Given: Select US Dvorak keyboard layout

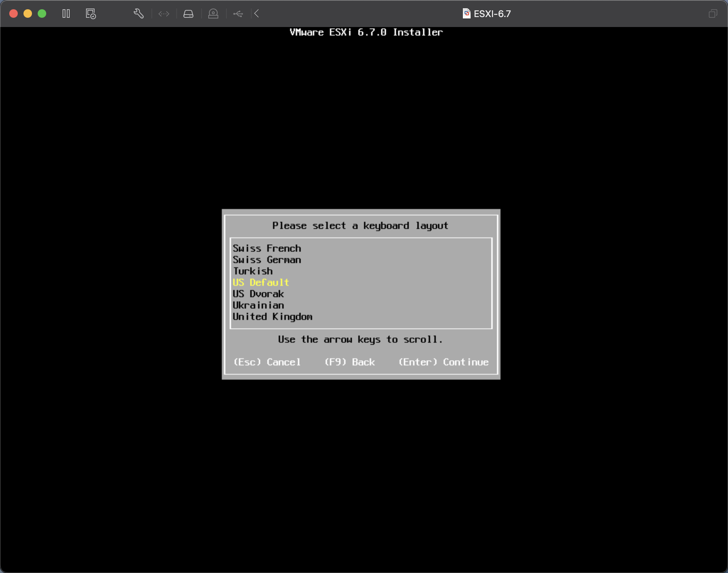Looking at the screenshot, I should pos(258,294).
